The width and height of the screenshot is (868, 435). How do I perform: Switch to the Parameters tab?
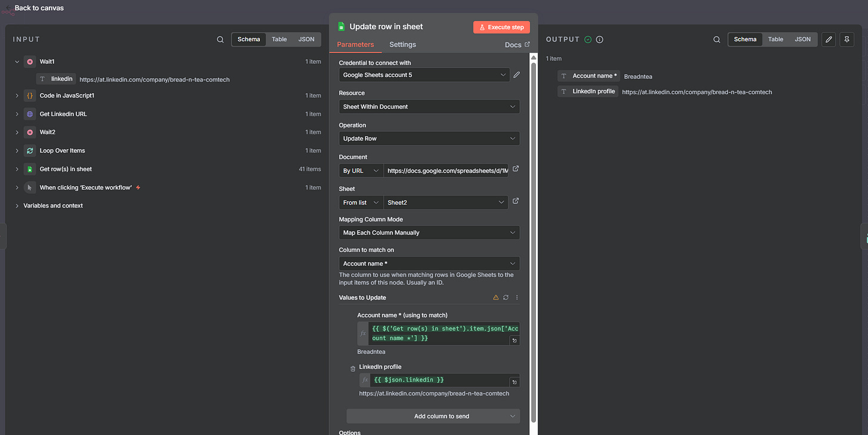(x=355, y=45)
